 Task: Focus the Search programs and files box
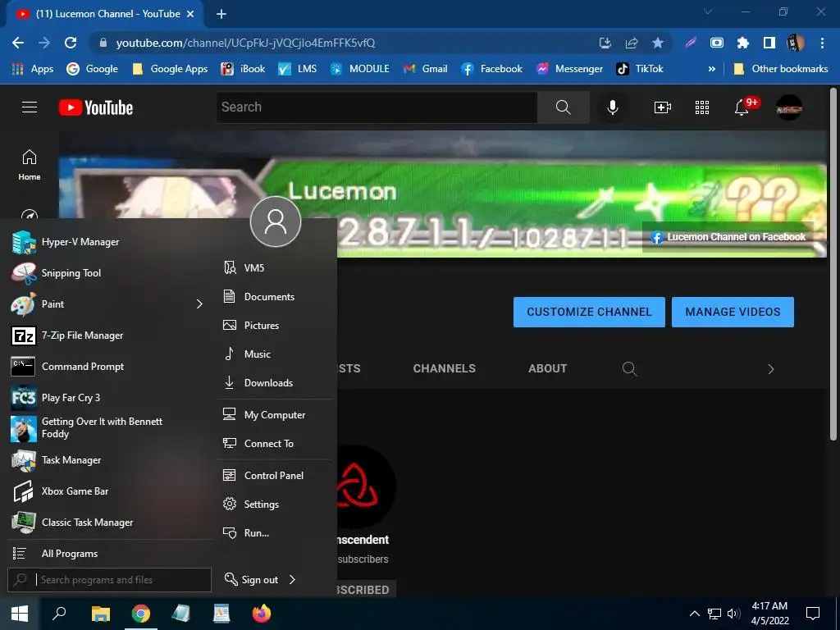point(109,580)
